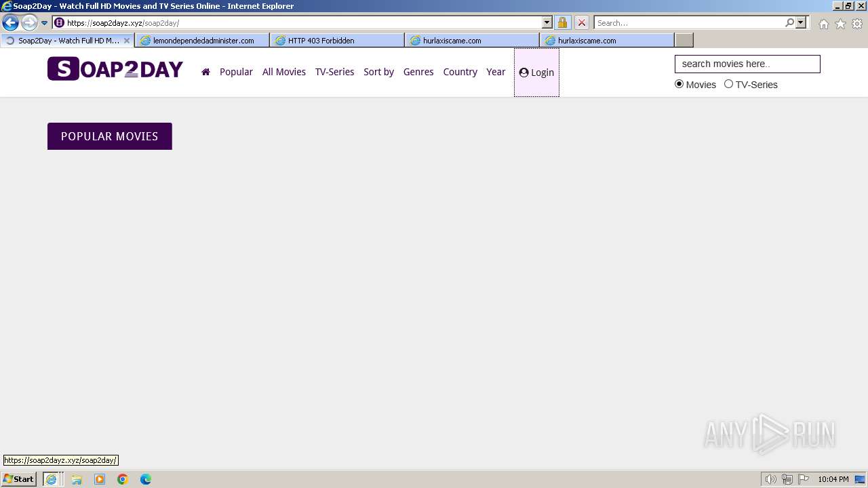Select the TV-Series radio button
Screen dimensions: 868x488
729,84
